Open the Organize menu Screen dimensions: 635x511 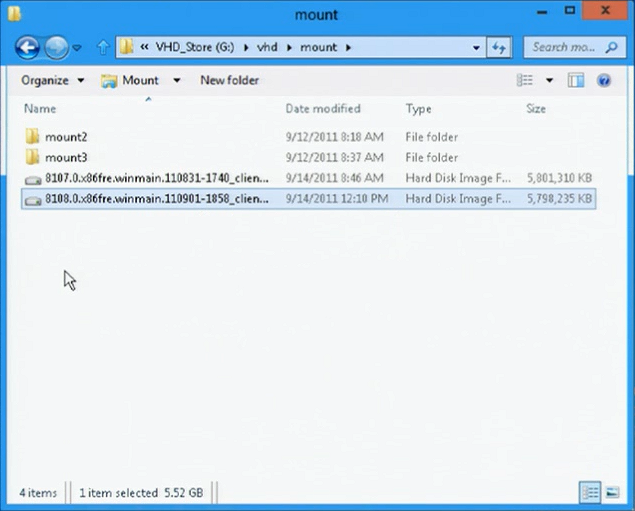pyautogui.click(x=52, y=80)
